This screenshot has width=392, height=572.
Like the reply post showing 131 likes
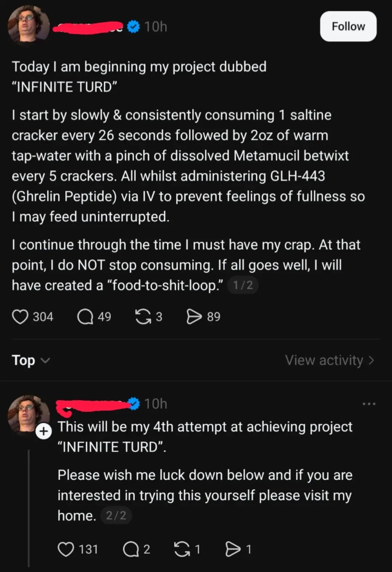point(66,549)
